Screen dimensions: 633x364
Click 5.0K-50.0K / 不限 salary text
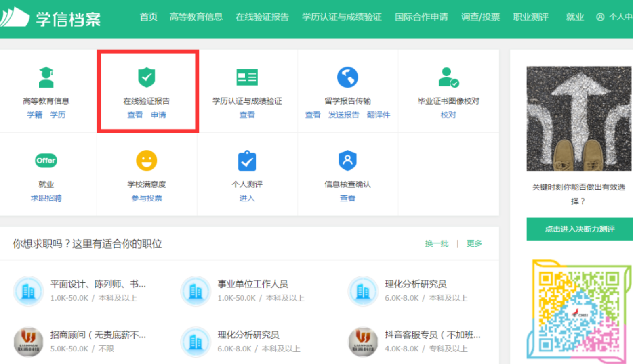tap(82, 349)
